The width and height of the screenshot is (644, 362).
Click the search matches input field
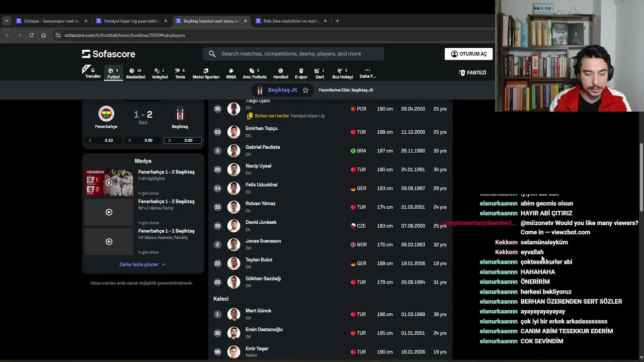click(293, 54)
